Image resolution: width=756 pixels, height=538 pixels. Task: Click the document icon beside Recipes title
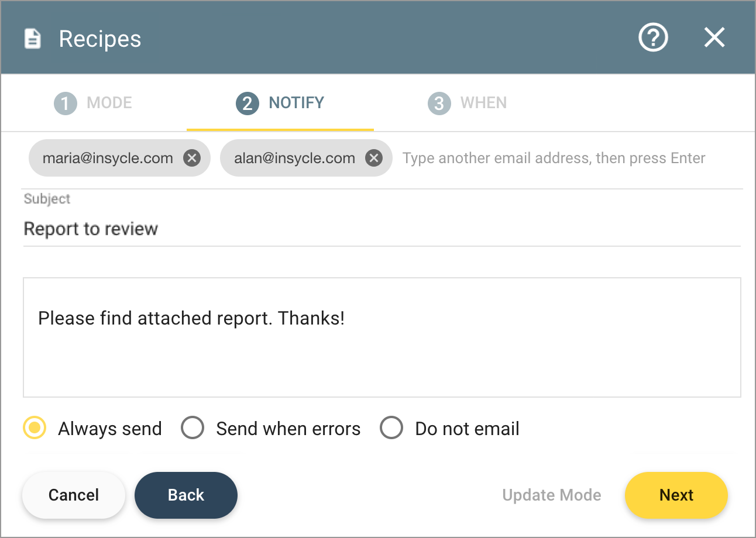[32, 37]
